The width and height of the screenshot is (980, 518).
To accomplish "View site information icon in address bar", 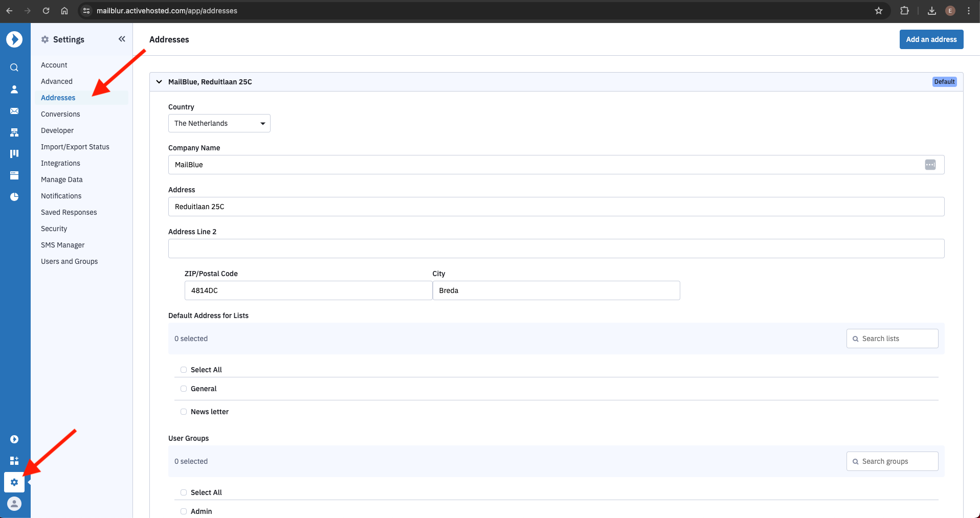I will [86, 11].
